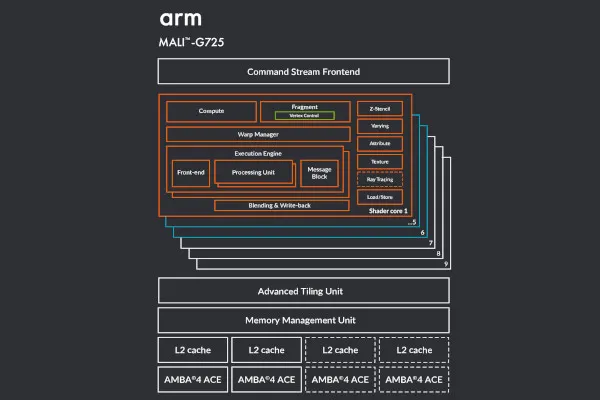Viewport: 600px width, 400px height.
Task: Select the Front-end box in Execution Engine
Action: pyautogui.click(x=191, y=173)
